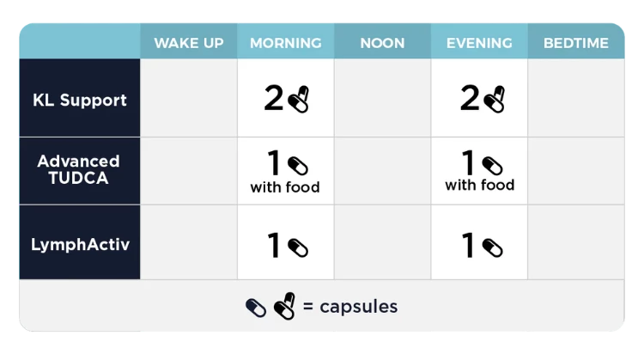Click the double capsule icon in KL Support Morning
The height and width of the screenshot is (348, 644).
click(x=298, y=101)
